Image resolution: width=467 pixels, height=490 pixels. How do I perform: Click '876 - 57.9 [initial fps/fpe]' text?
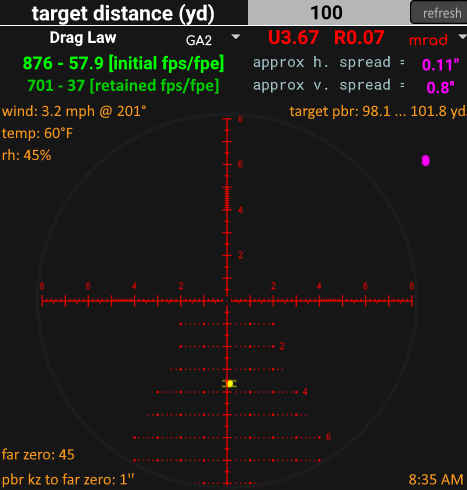[123, 63]
